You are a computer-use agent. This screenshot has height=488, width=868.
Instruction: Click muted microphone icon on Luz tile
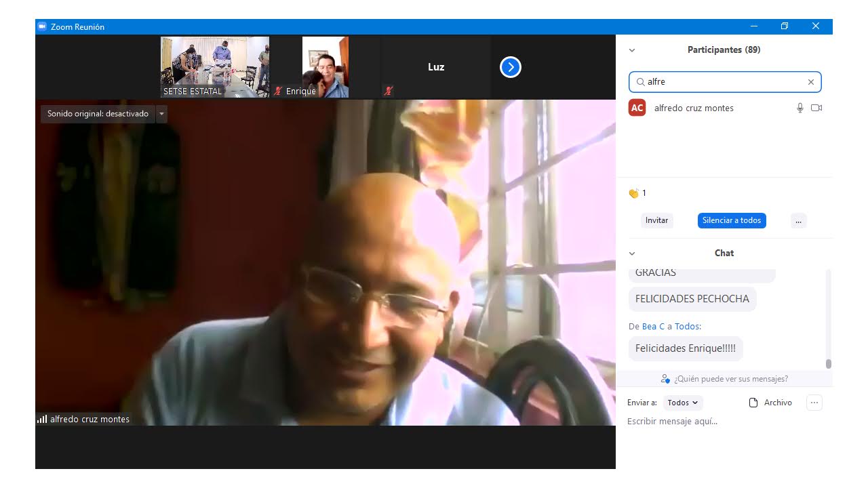coord(388,91)
